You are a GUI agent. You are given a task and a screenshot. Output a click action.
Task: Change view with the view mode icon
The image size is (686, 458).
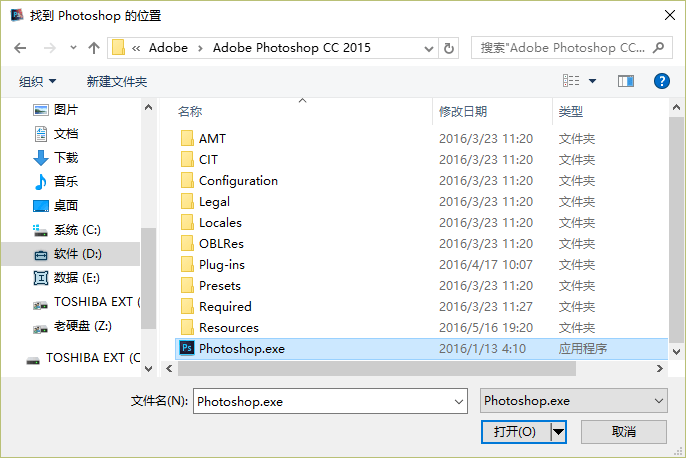571,81
